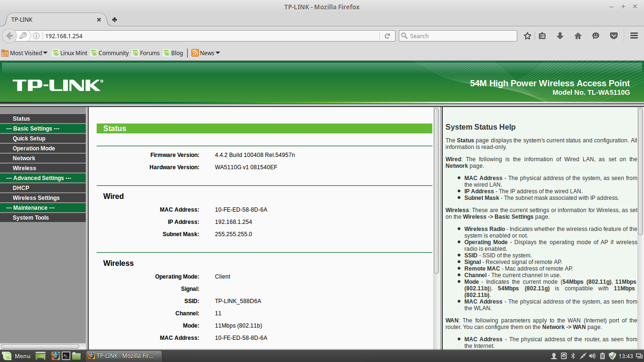
Task: Click the Show Desktop icon in the panel
Action: pyautogui.click(x=41, y=356)
